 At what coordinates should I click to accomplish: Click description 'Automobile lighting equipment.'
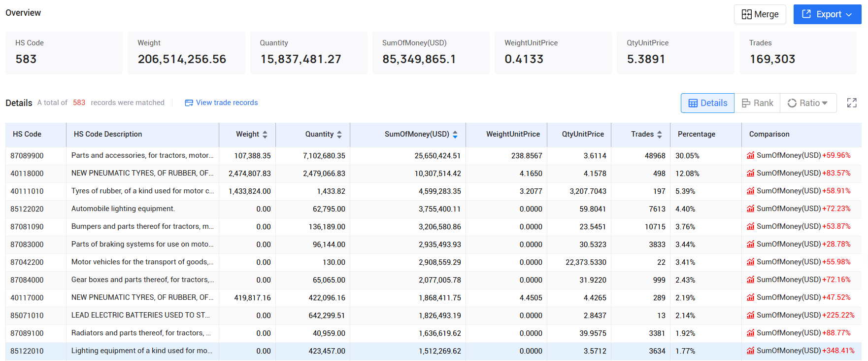pyautogui.click(x=123, y=209)
